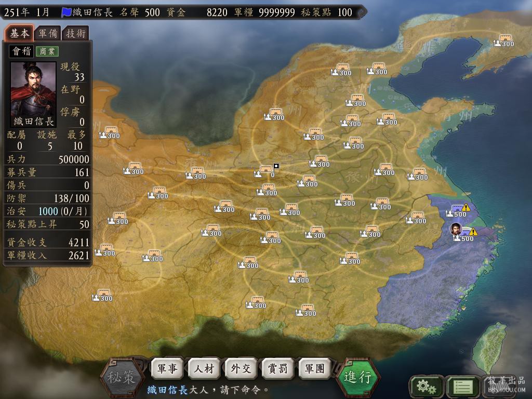Screen dimensions: 532x399
Task: Click the 最多 label
Action: point(76,135)
